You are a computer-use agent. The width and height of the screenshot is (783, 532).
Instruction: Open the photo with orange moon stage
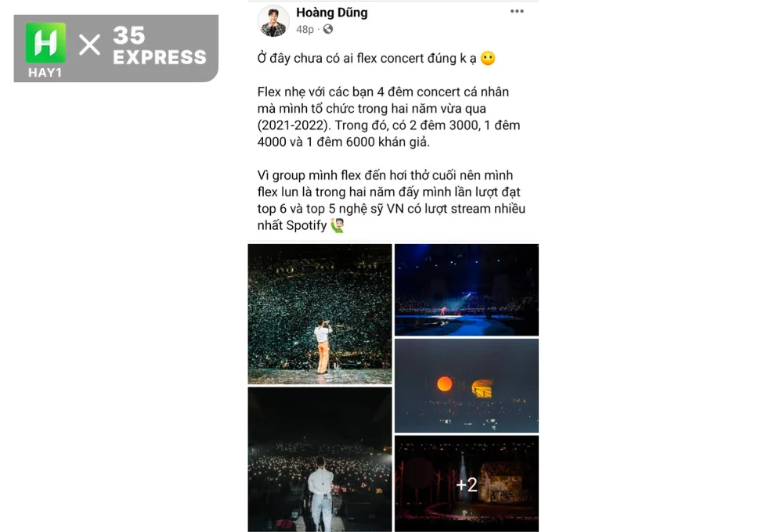click(467, 385)
